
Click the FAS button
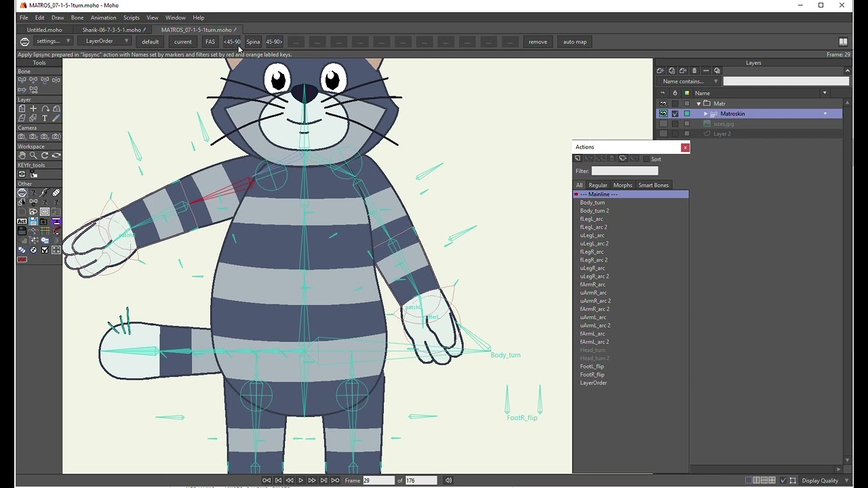tap(210, 42)
